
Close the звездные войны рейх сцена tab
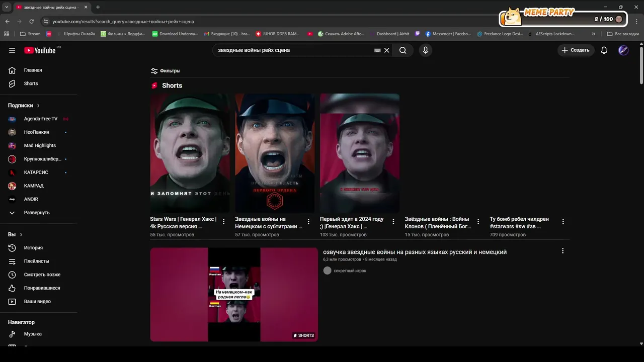pyautogui.click(x=86, y=7)
